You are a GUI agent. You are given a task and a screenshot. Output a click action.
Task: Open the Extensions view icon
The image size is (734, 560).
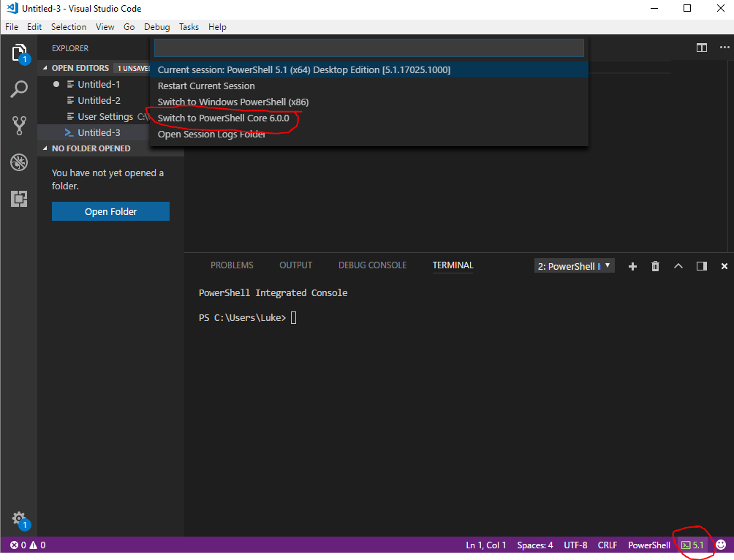pos(19,199)
